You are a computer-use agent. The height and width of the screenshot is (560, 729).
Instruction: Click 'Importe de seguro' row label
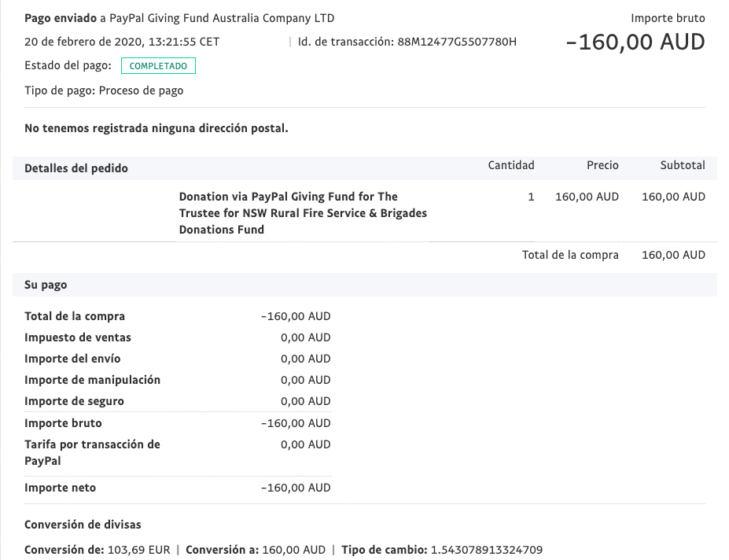coord(75,401)
